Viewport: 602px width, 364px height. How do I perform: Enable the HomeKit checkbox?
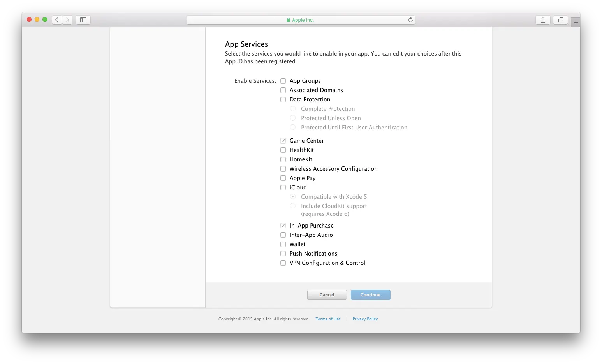click(x=283, y=159)
